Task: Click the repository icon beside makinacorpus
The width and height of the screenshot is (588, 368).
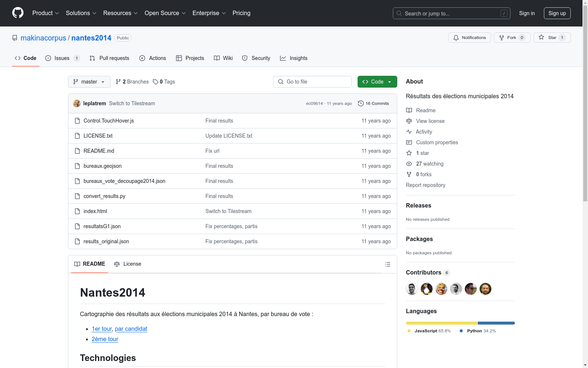Action: (15, 38)
